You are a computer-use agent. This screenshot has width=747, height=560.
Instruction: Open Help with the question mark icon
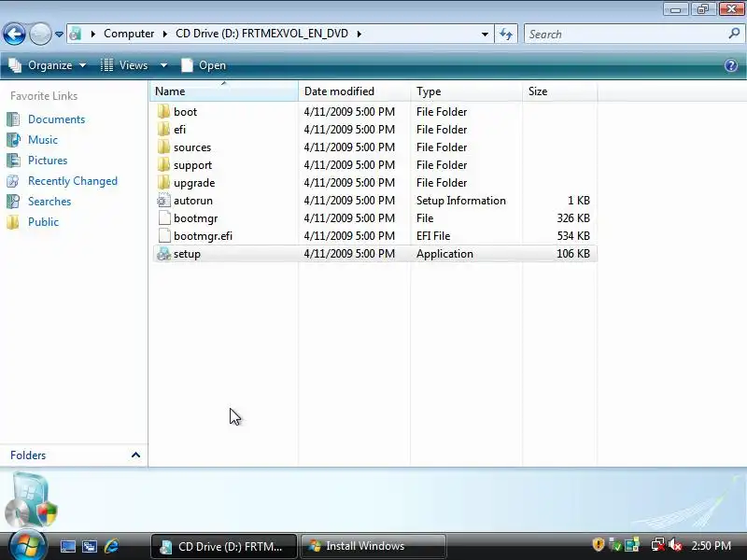click(x=731, y=65)
